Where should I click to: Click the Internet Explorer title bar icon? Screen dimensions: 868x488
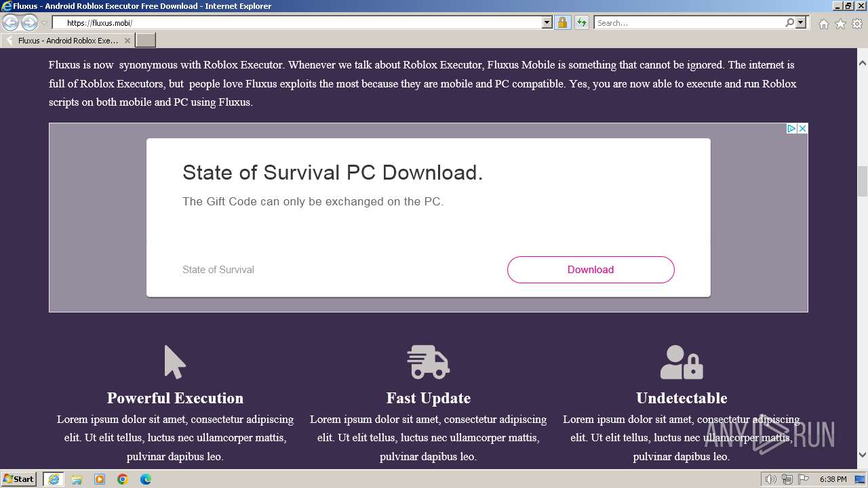coord(7,6)
